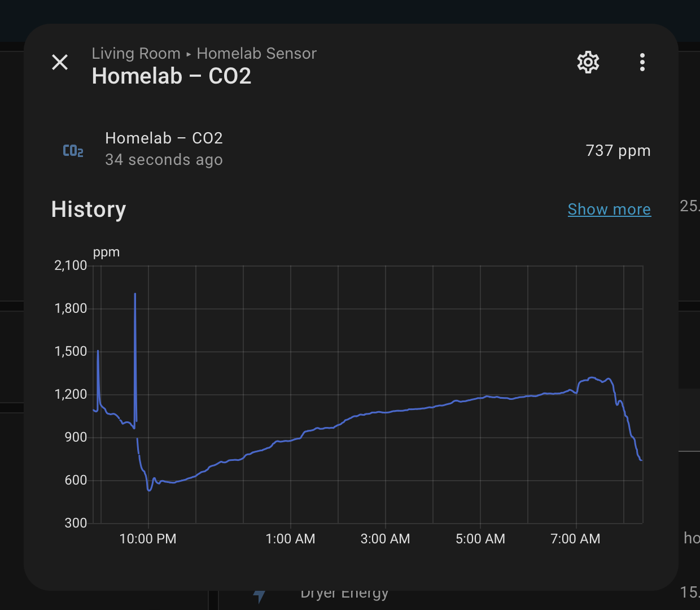Click the 5:00 AM label on time axis

(480, 539)
